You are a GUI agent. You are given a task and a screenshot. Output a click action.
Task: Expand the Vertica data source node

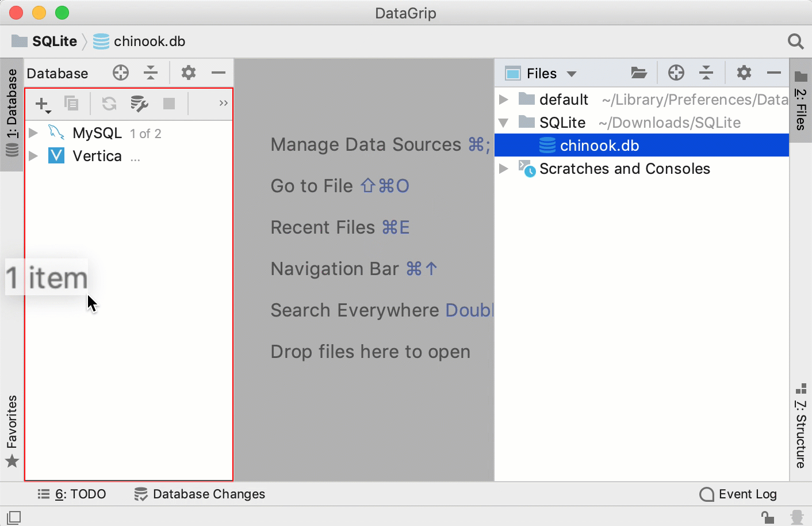point(33,156)
